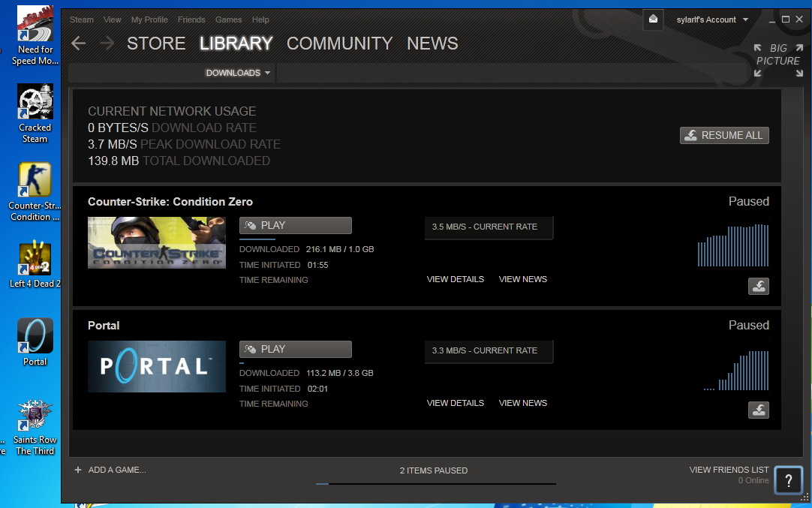
Task: Click the overall downloads progress bar at bottom
Action: [435, 484]
